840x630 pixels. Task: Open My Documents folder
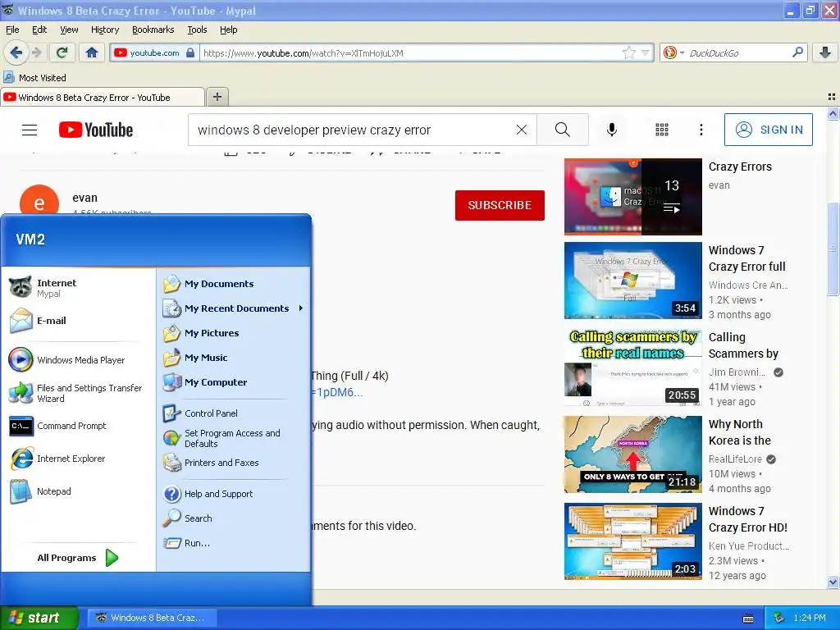tap(234, 283)
